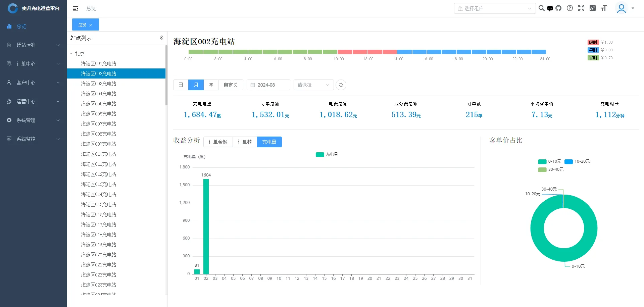Viewport: 644px width, 307px height.
Task: Click the help question mark icon
Action: 570,8
